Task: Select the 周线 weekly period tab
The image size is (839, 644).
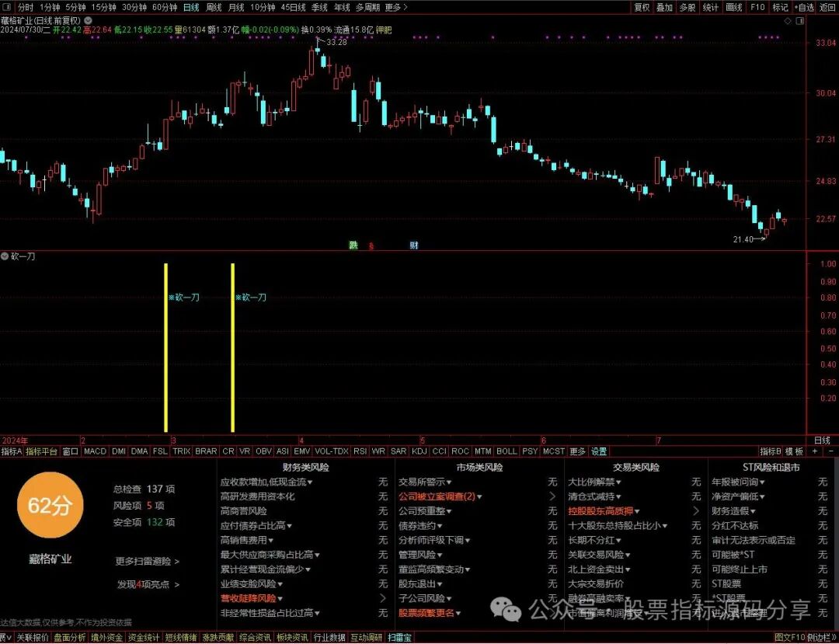Action: point(214,8)
